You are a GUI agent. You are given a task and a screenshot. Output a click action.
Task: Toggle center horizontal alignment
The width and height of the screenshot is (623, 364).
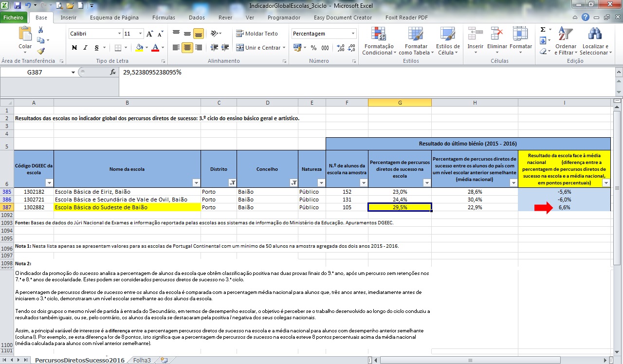coord(187,48)
